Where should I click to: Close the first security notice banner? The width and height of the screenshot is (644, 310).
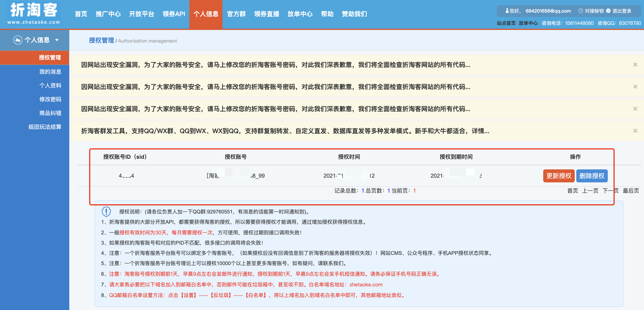(635, 65)
